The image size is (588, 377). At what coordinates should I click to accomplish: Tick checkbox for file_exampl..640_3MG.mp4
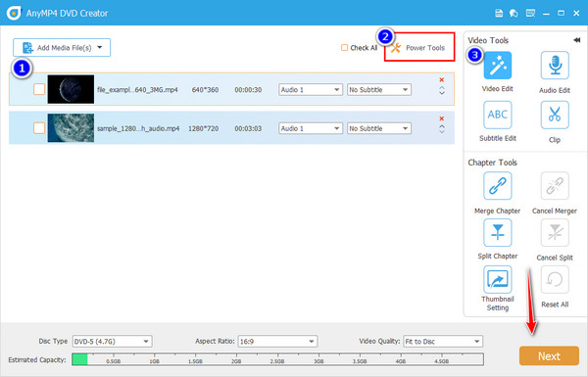[x=39, y=89]
